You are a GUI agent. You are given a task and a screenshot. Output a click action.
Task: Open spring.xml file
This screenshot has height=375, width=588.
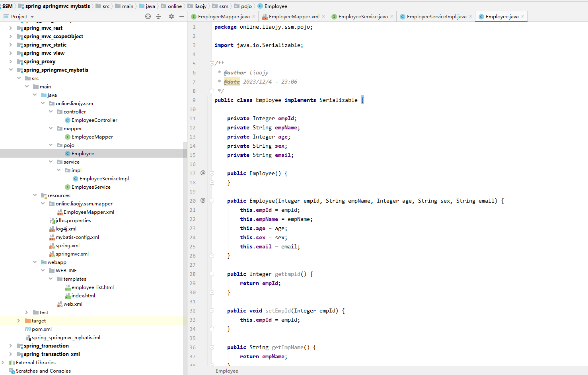(64, 245)
